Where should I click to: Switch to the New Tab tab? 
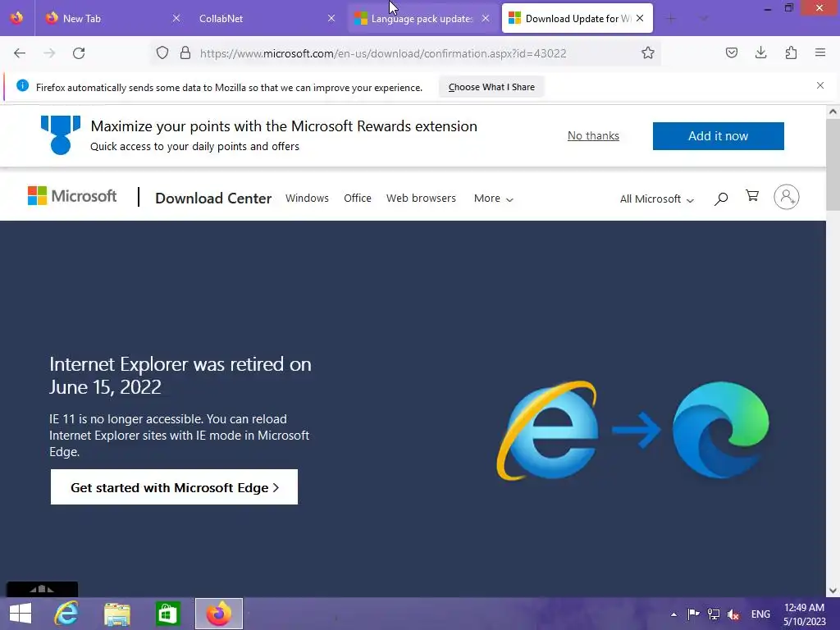pyautogui.click(x=111, y=18)
